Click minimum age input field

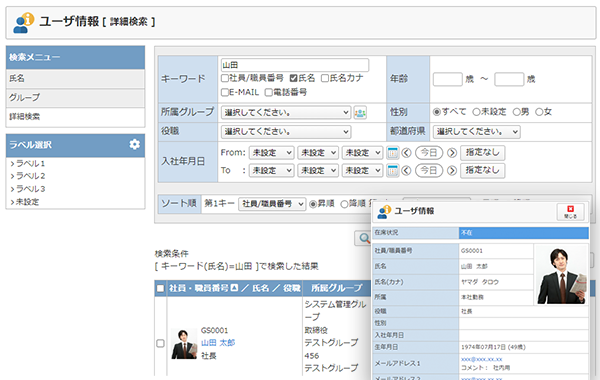click(x=447, y=80)
